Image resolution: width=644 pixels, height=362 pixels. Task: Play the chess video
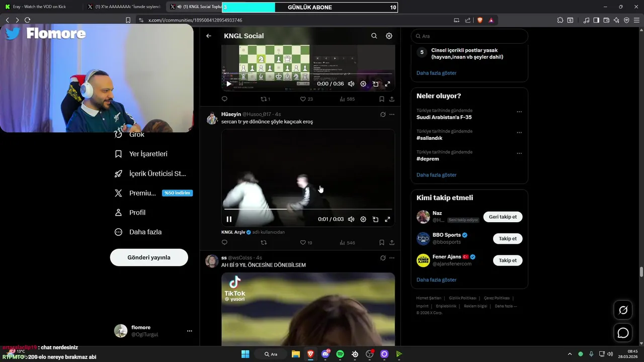229,84
